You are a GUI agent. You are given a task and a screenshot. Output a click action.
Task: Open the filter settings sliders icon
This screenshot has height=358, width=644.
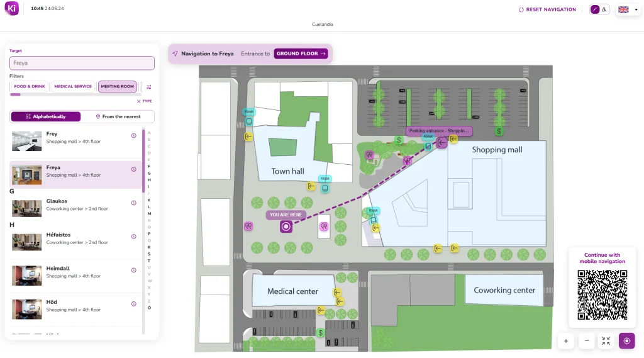(x=149, y=87)
